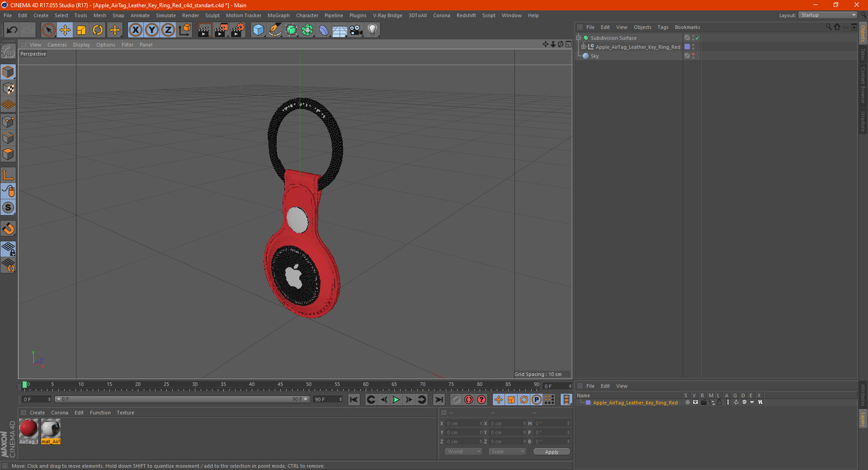Switch to Edges mode icon
Screen dimensions: 868x470
(x=8, y=138)
